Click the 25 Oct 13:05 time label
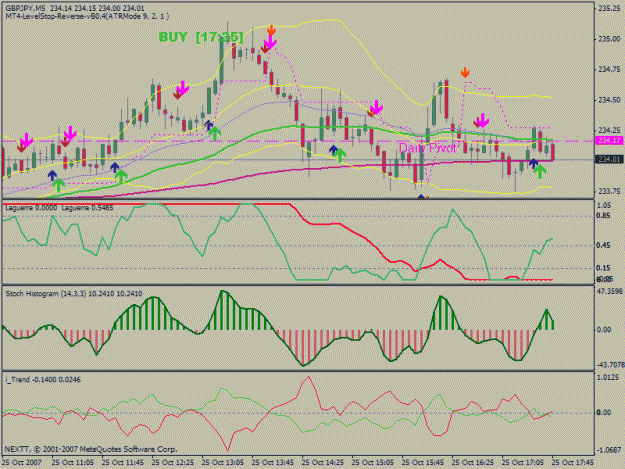Image resolution: width=625 pixels, height=469 pixels. (x=222, y=463)
